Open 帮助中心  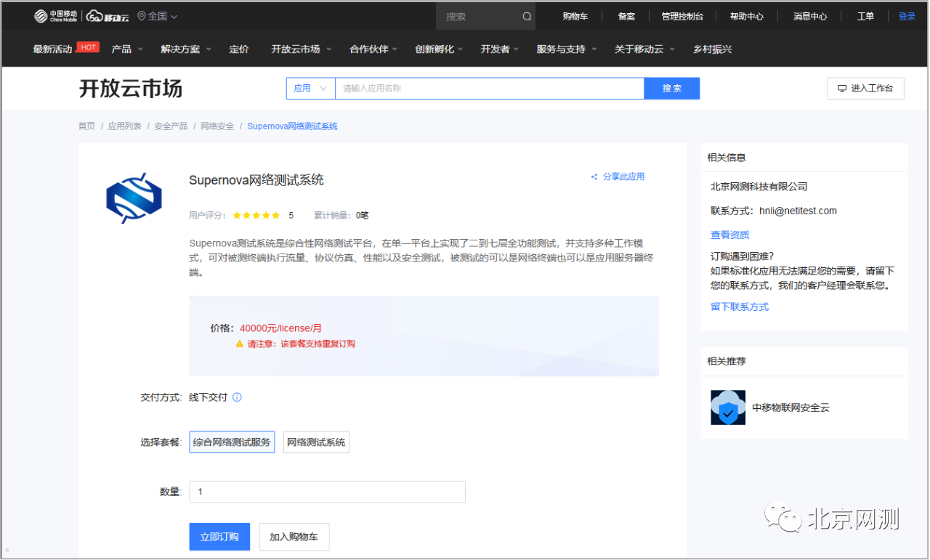pos(747,17)
